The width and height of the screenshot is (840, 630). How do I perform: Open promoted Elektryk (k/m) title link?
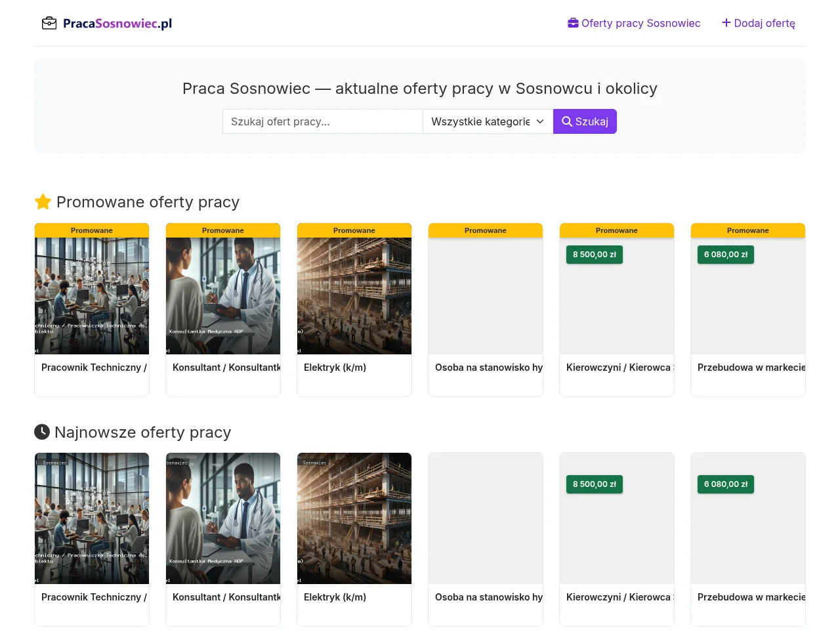point(335,367)
